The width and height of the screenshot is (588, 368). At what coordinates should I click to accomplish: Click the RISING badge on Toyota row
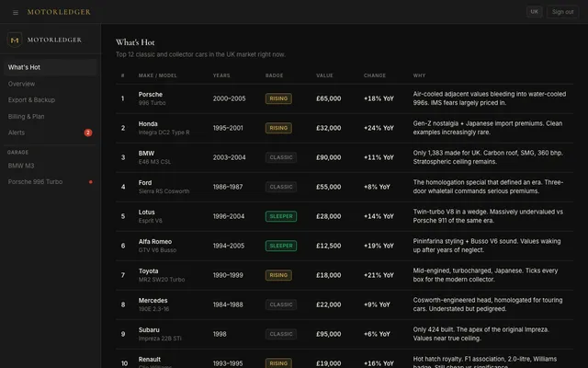point(278,275)
